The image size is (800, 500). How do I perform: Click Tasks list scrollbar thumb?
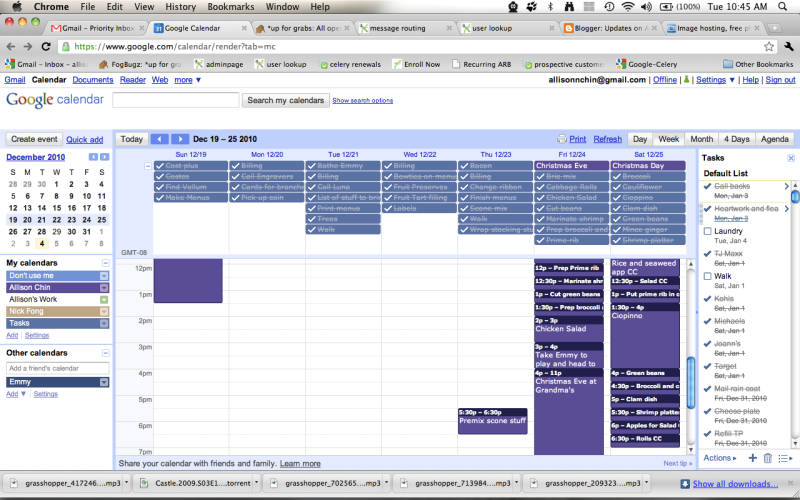click(x=794, y=197)
